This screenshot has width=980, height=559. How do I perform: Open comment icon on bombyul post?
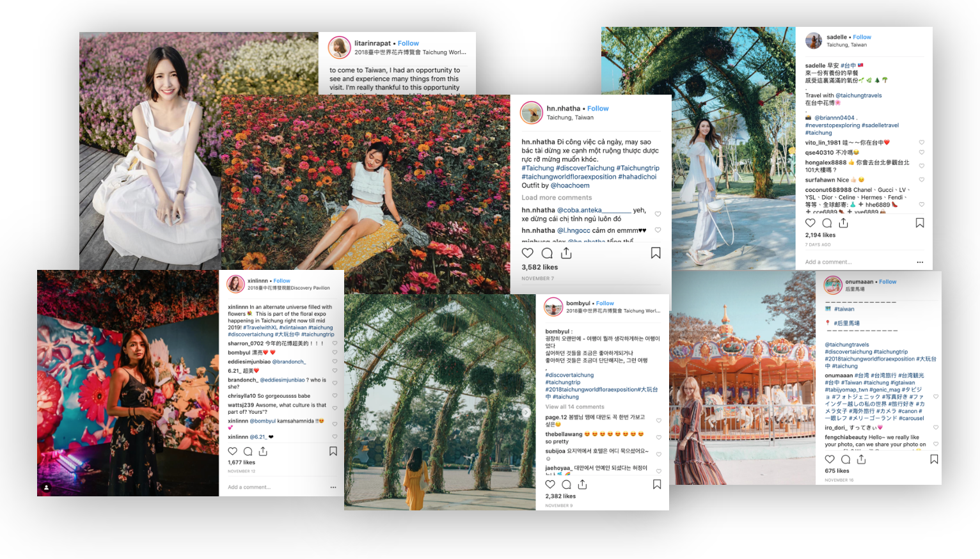[x=566, y=485]
